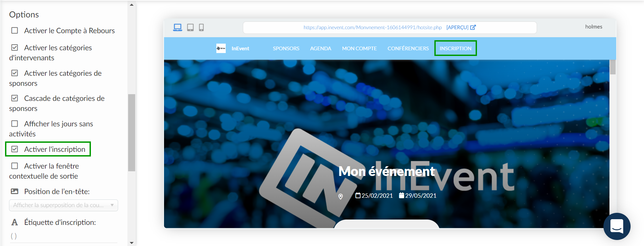This screenshot has height=246, width=644.
Task: Click the InEvent logo in preview header
Action: pos(221,49)
